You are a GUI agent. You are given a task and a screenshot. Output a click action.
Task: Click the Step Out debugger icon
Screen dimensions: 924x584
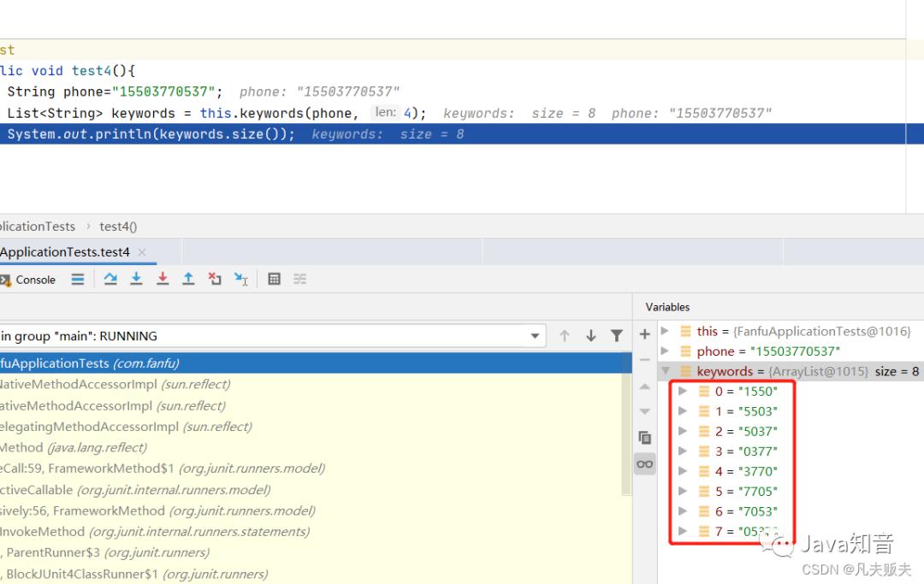pyautogui.click(x=188, y=279)
